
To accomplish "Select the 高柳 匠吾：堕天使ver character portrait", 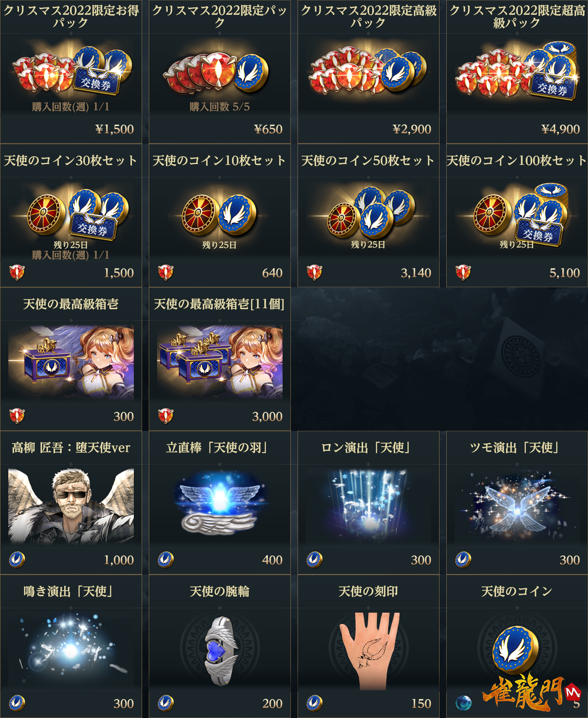I will 71,506.
